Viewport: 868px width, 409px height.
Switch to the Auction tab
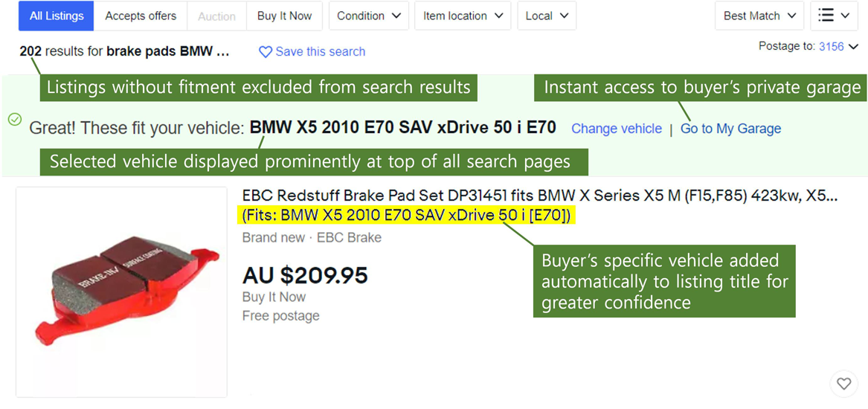(216, 16)
